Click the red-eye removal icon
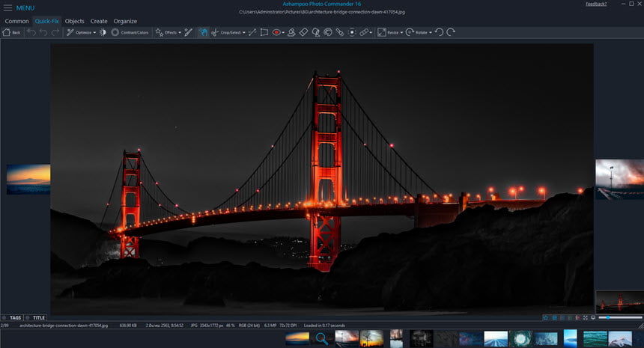This screenshot has width=644, height=348. (276, 32)
